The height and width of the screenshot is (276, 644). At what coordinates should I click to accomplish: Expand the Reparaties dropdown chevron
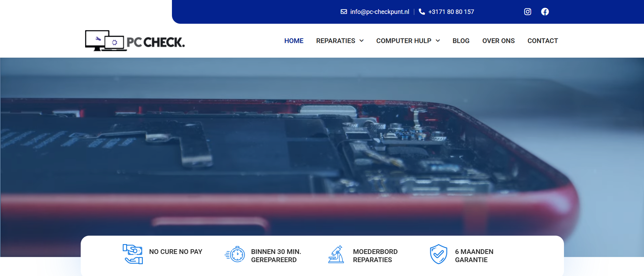coord(362,41)
